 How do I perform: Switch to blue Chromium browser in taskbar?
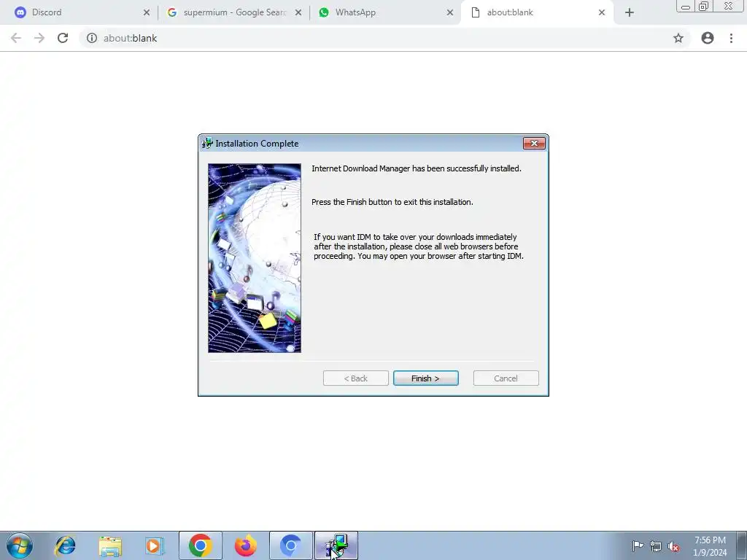pyautogui.click(x=290, y=545)
